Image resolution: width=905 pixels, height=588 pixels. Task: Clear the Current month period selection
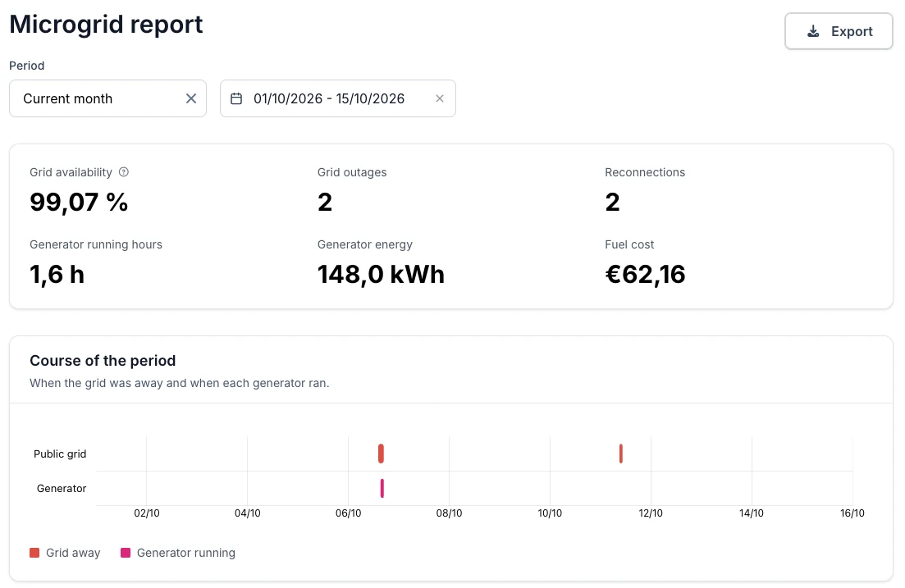(x=191, y=98)
